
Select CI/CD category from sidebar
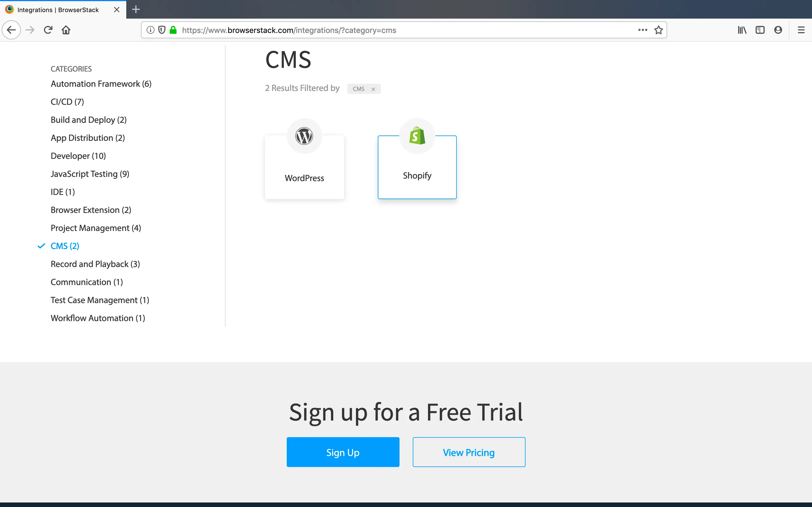coord(67,102)
